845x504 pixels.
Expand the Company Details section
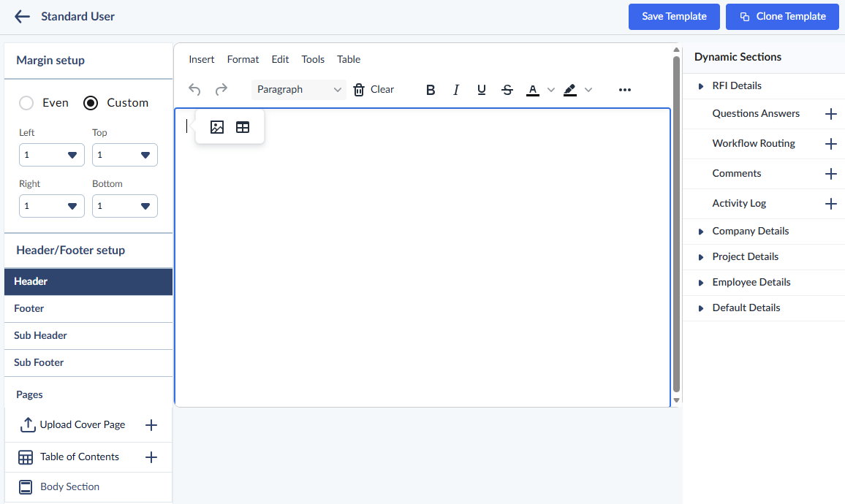(x=700, y=232)
